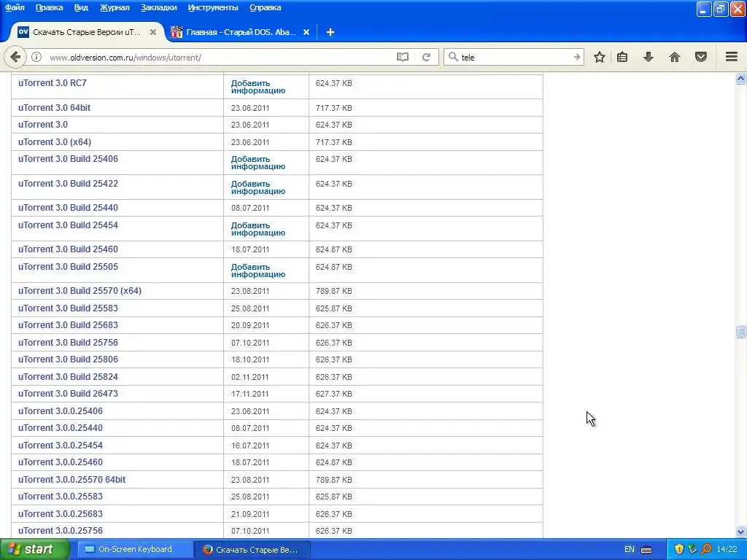Viewport: 747px width, 560px height.
Task: Open a new tab with plus button
Action: (330, 32)
